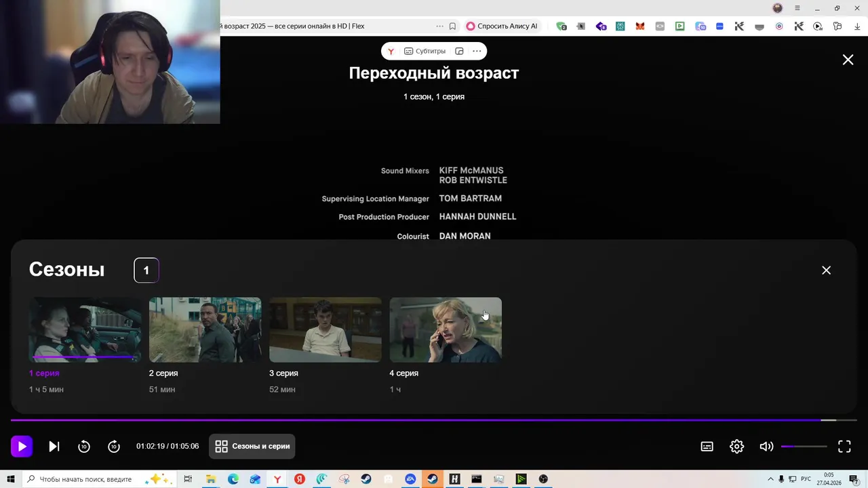Click the browser tab title text

click(x=292, y=26)
